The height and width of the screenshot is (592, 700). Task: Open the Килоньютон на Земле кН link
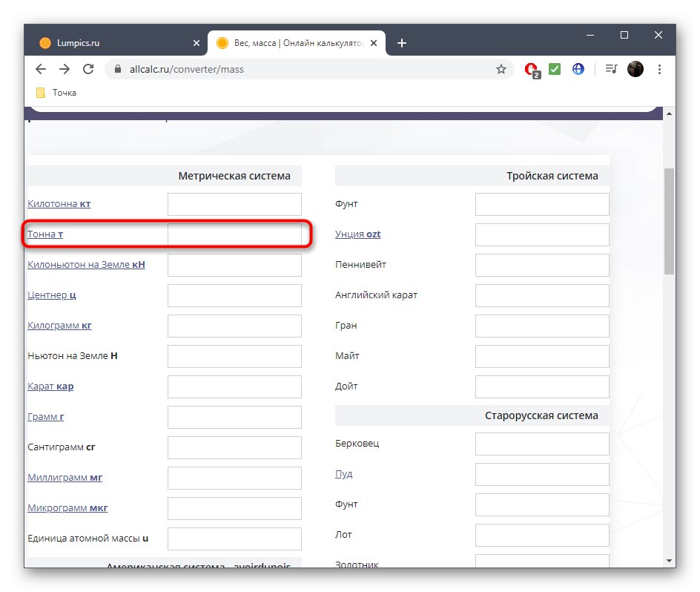click(x=86, y=265)
